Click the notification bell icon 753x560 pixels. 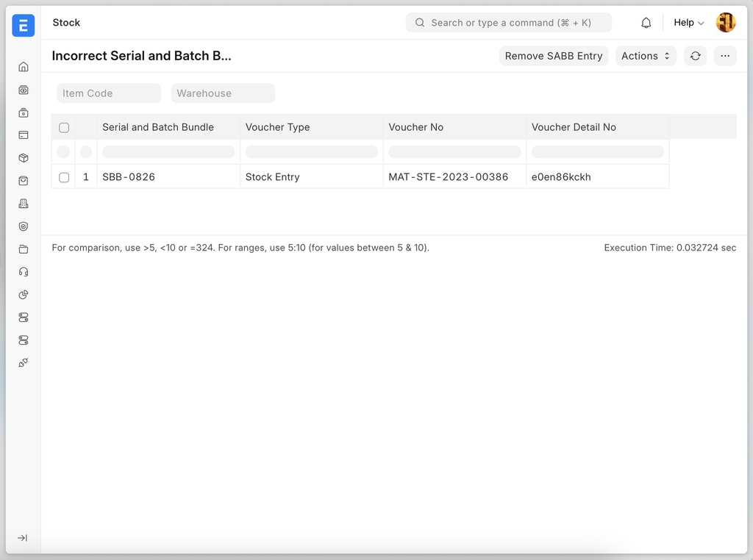click(x=646, y=22)
